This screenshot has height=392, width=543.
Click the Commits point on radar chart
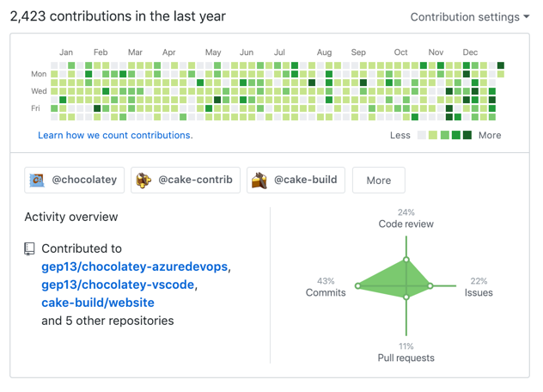pyautogui.click(x=358, y=286)
